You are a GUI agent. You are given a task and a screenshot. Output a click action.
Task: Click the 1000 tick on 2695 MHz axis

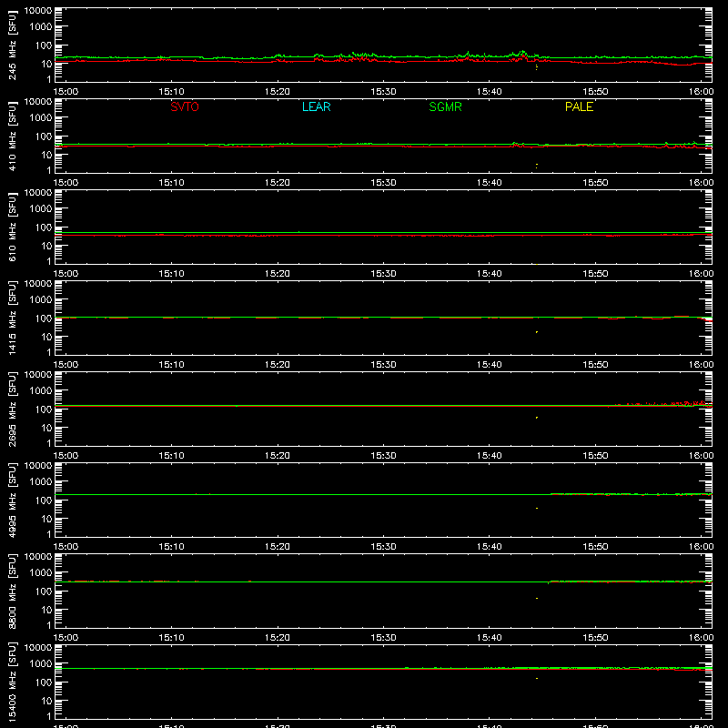41,391
